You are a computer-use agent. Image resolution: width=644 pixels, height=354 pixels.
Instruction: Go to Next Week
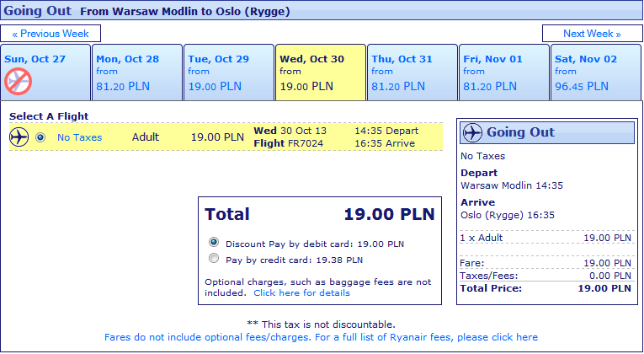592,34
